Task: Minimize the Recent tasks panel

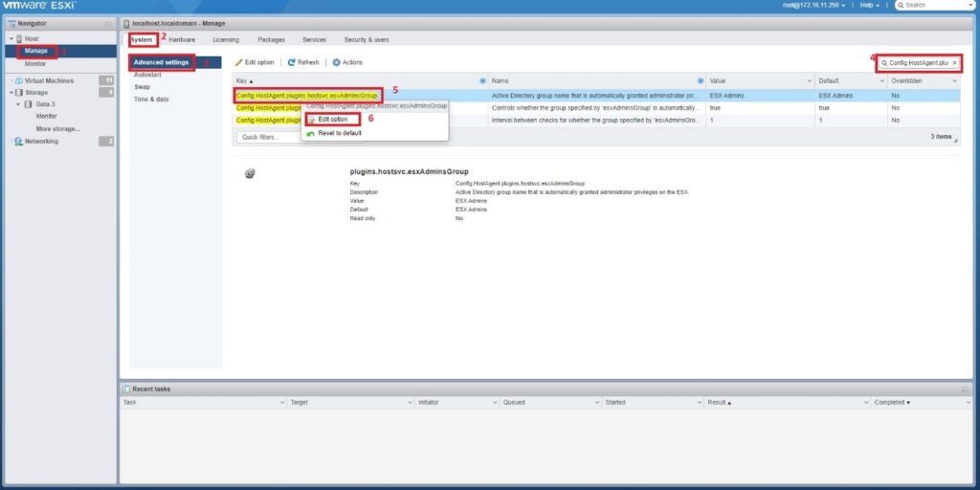Action: click(x=965, y=390)
